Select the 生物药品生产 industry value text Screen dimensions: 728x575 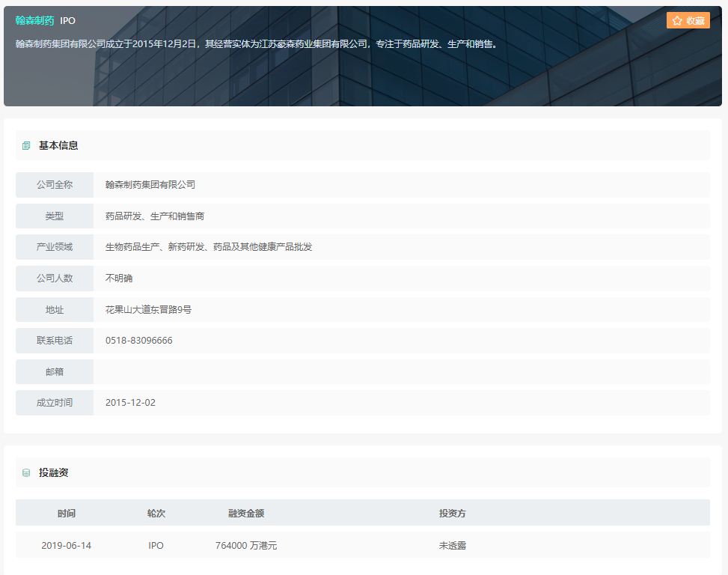[209, 247]
